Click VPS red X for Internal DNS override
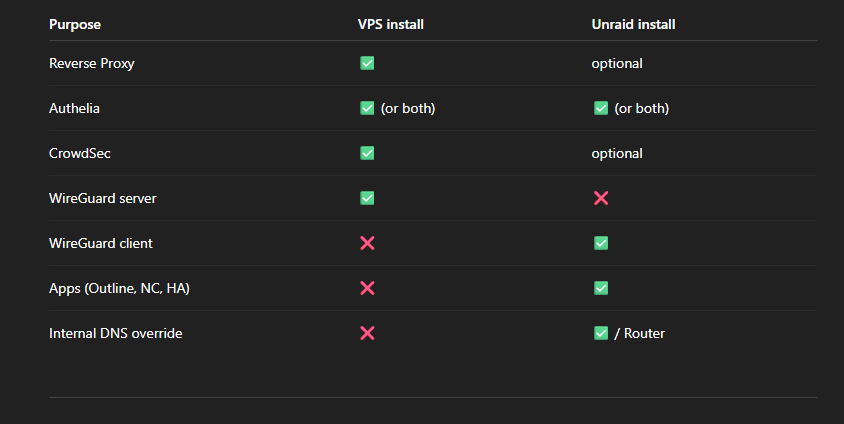844x424 pixels. [367, 333]
